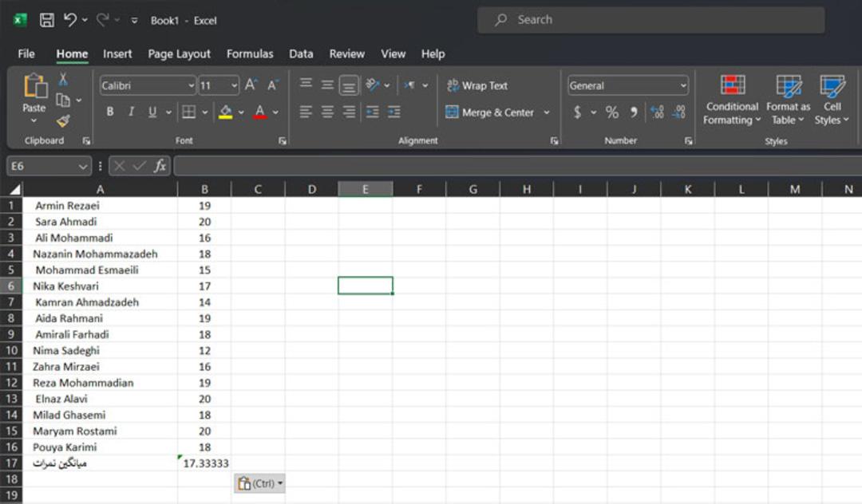Open Conditional Formatting menu
Screen dimensions: 862x504
click(732, 100)
